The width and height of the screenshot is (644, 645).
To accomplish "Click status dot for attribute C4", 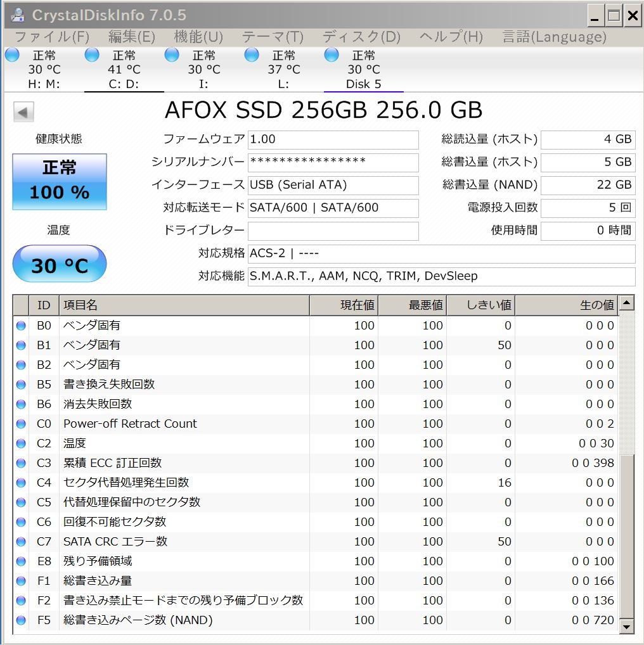I will tap(21, 483).
